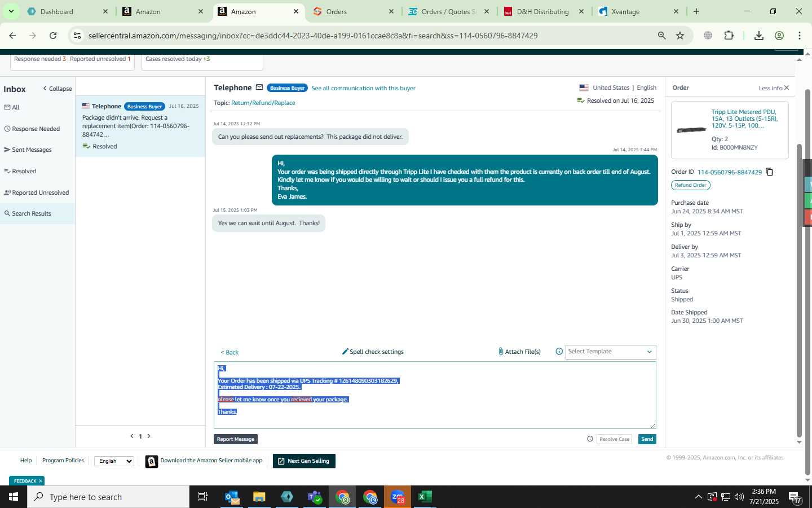
Task: Open the English language dropdown in footer
Action: click(x=114, y=461)
